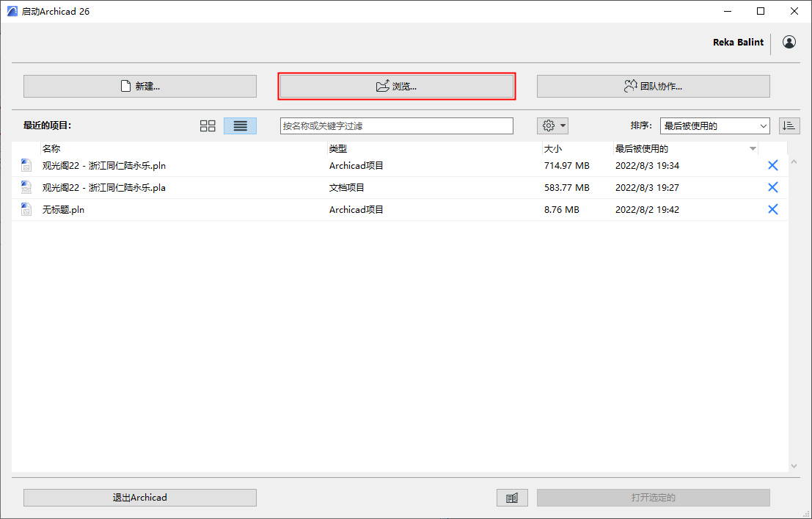Expand the 排序 最后被使用的 combo box
Viewport: 812px width, 519px height.
click(x=714, y=126)
